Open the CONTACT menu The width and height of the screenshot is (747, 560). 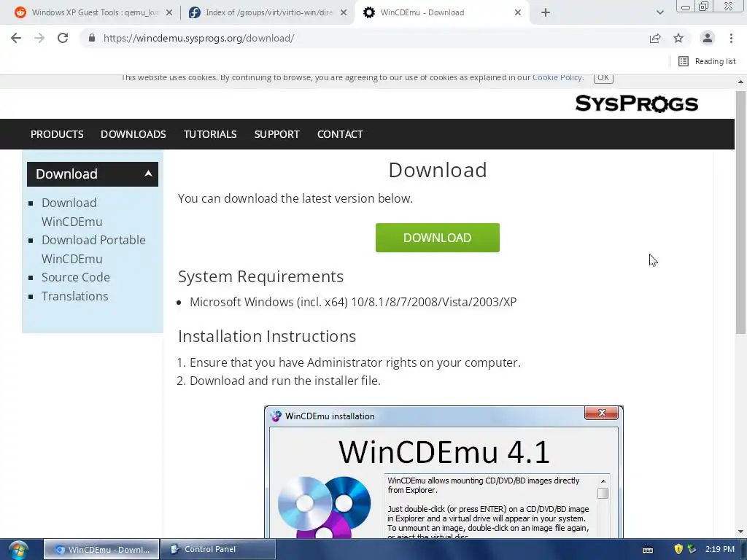coord(340,134)
